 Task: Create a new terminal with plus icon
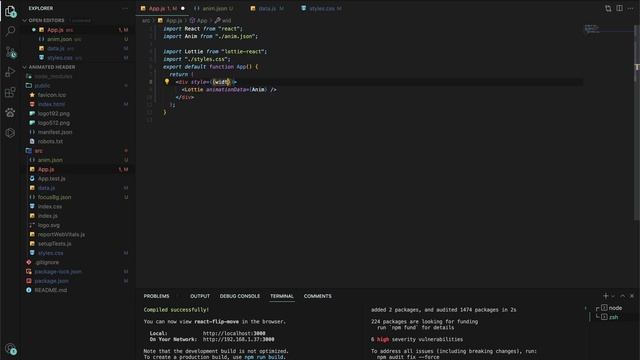click(x=606, y=296)
